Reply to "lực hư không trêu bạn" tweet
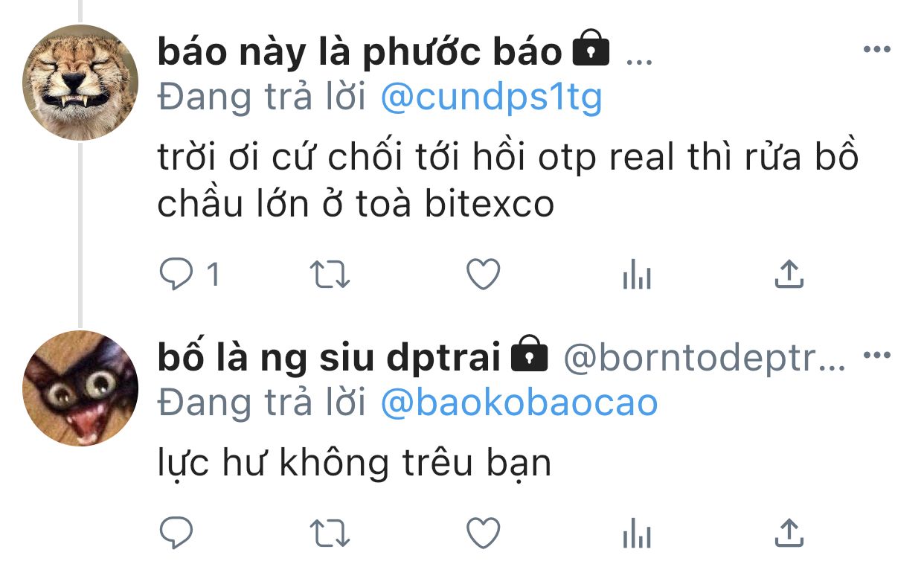924x564 pixels. [x=176, y=532]
